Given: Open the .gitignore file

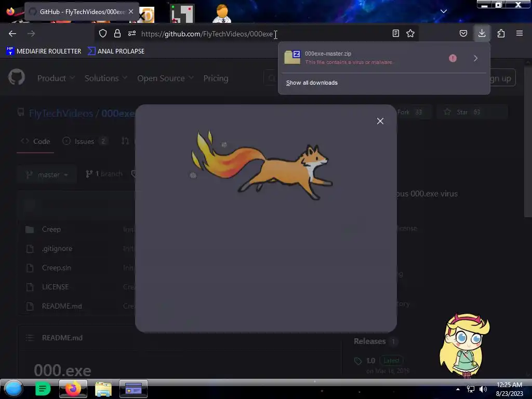Looking at the screenshot, I should 57,249.
